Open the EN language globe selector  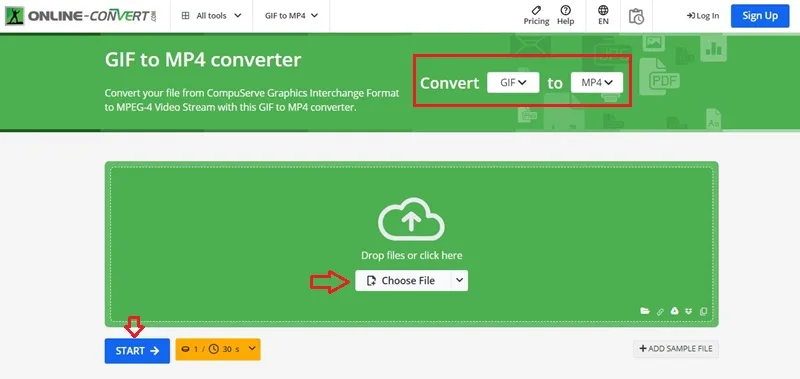click(603, 15)
